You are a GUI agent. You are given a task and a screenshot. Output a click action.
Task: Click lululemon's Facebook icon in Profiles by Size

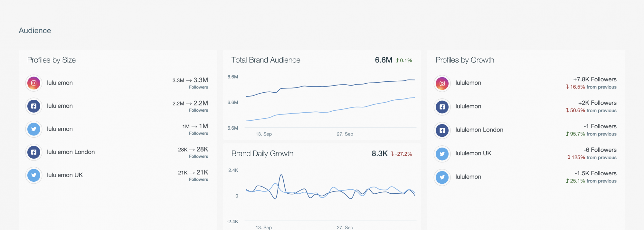34,106
